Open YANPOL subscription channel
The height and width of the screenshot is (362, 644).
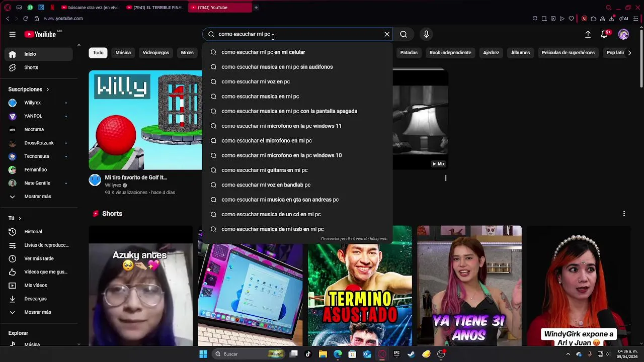click(38, 116)
